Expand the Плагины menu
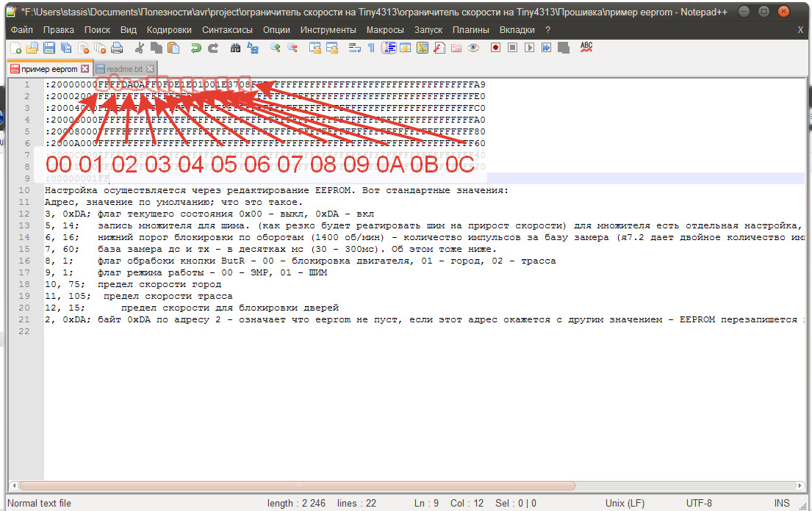This screenshot has height=511, width=812. point(471,29)
